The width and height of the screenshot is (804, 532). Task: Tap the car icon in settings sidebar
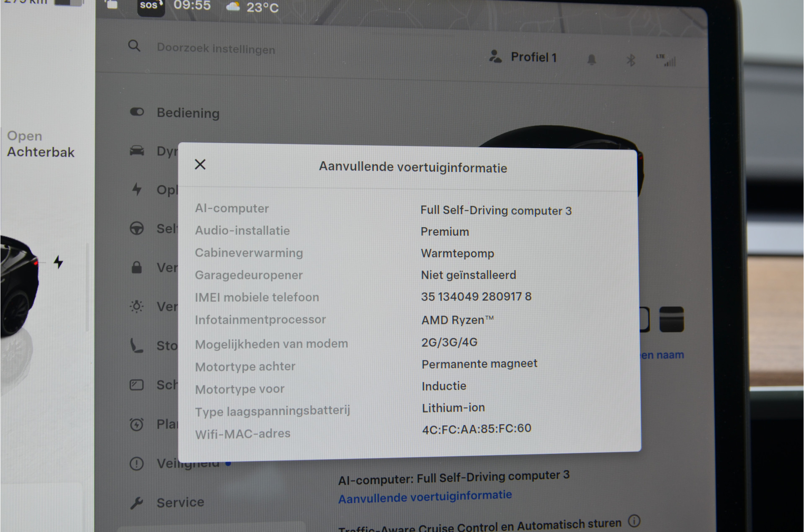(x=137, y=150)
